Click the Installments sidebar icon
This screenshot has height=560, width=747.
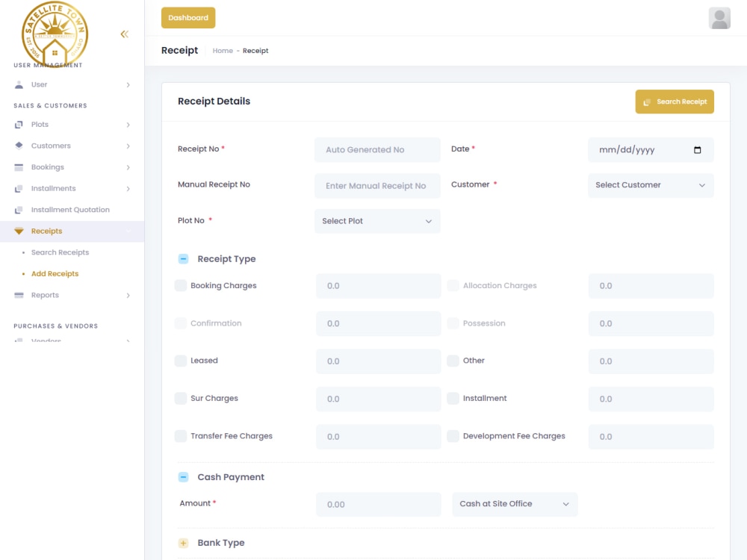pyautogui.click(x=19, y=189)
